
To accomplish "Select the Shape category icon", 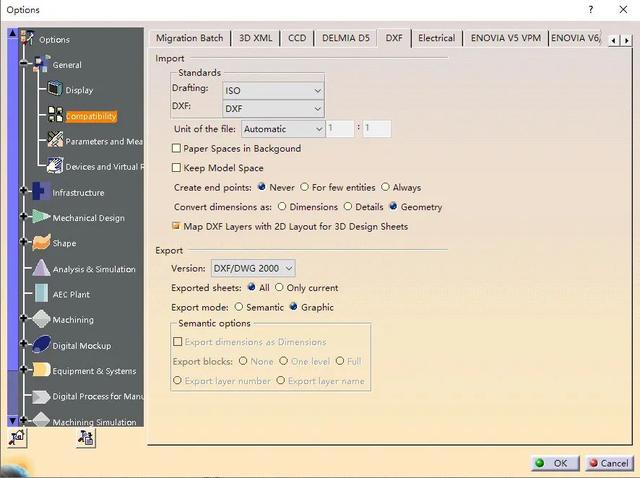I will pyautogui.click(x=40, y=243).
